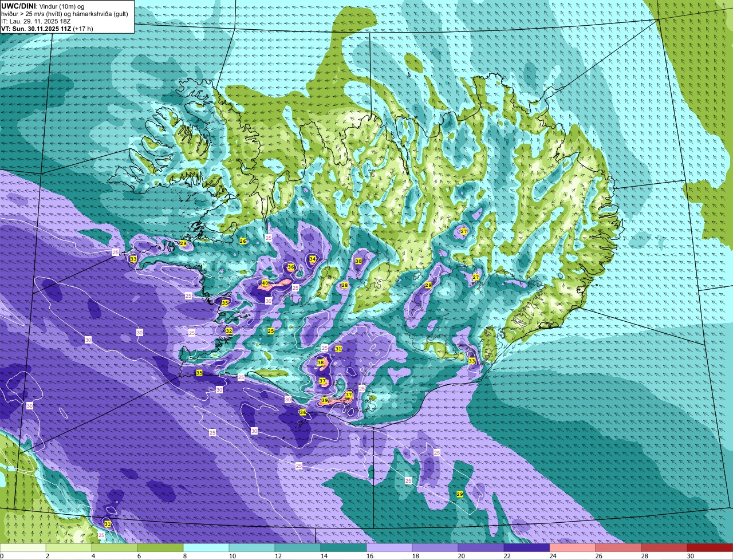
Task: Click the legend scale label '2'
Action: tap(47, 556)
